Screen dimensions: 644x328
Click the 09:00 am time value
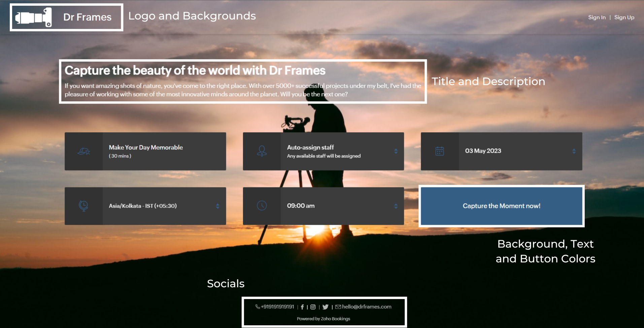coord(301,206)
